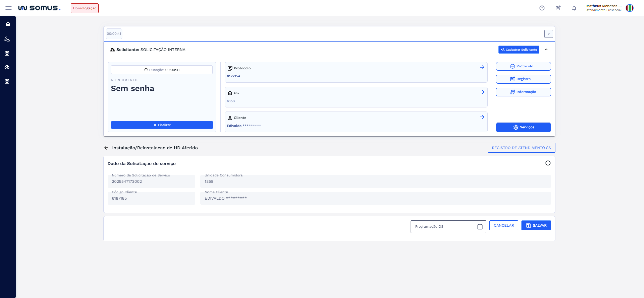The width and height of the screenshot is (644, 298).
Task: Click the play button next to timer
Action: (x=549, y=34)
